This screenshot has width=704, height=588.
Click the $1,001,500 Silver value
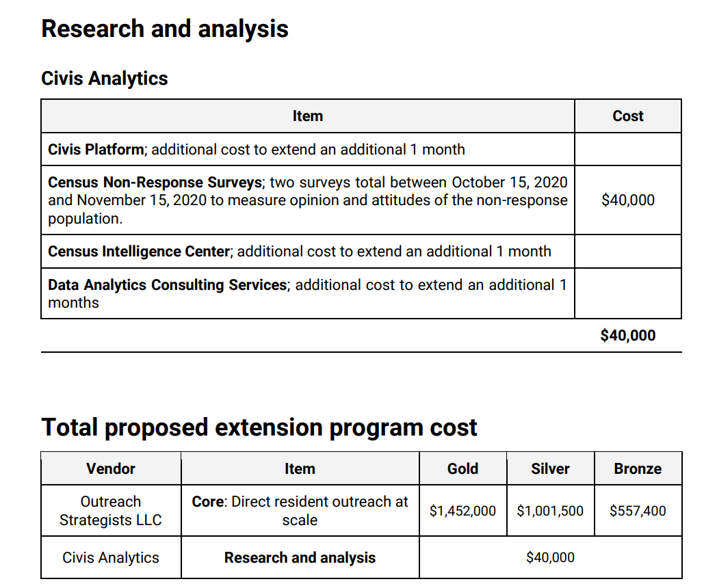(550, 511)
